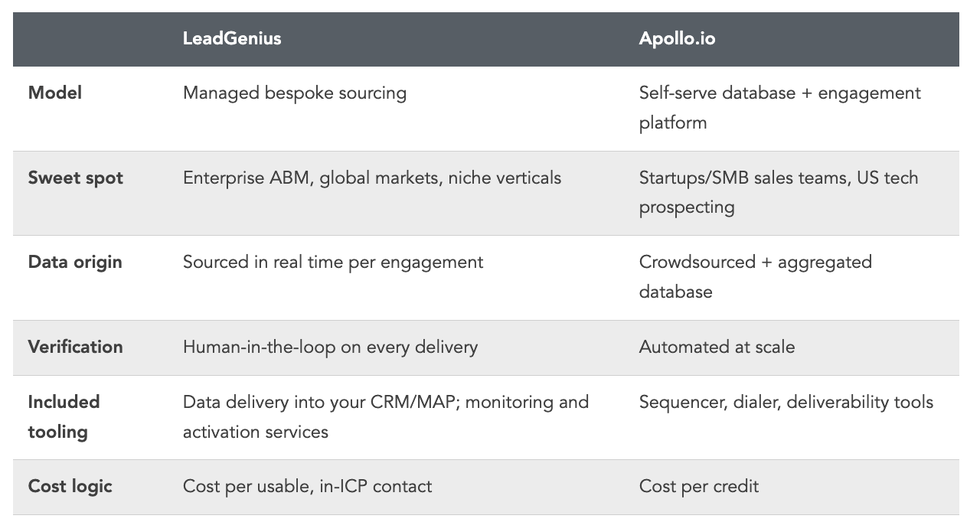Select Crowdsourced + aggregated database cell
Screen dimensions: 980x522
(x=756, y=276)
